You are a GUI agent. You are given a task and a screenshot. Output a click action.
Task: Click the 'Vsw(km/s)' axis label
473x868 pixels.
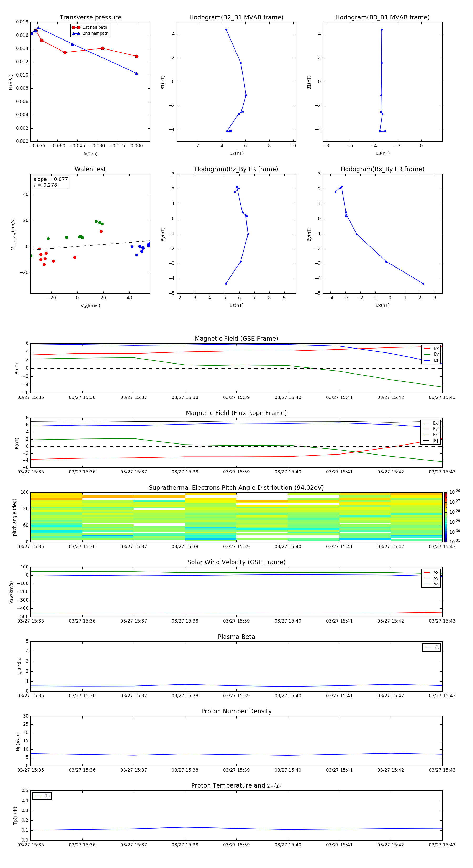[x=11, y=592]
